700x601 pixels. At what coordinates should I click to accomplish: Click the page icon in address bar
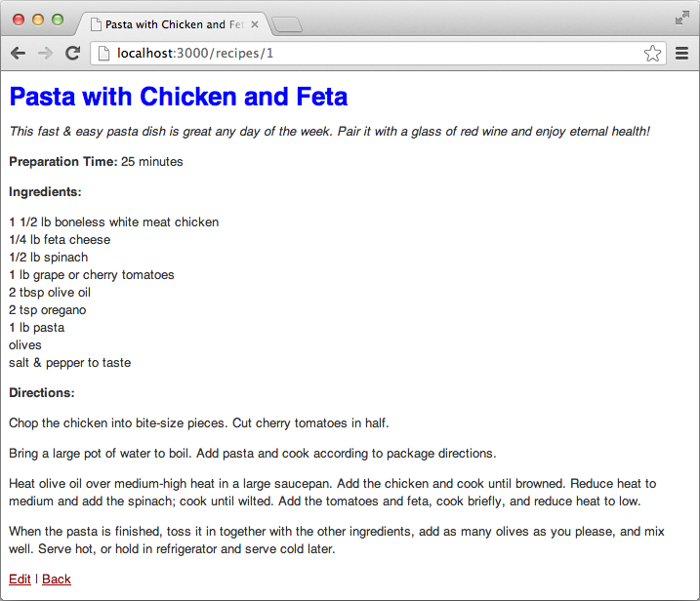[103, 54]
